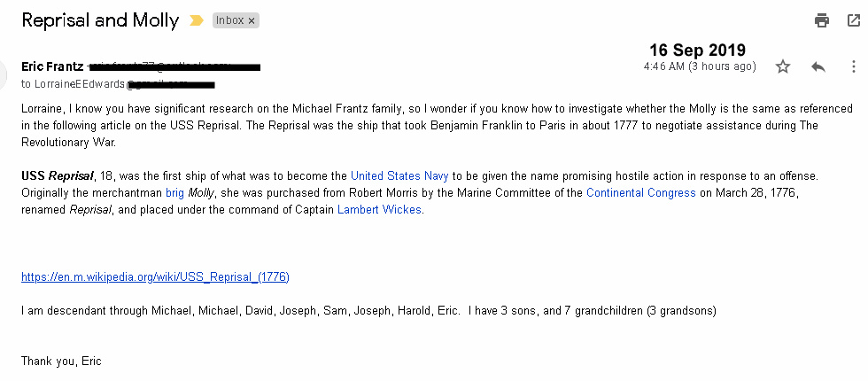Toggle the yellow importance marker
Image resolution: width=868 pixels, height=381 pixels.
point(197,20)
